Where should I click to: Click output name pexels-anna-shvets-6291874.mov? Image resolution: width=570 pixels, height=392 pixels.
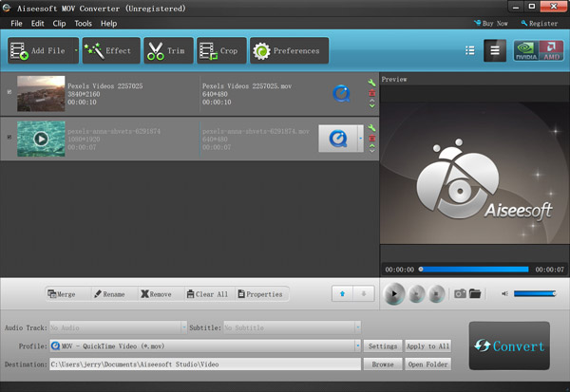click(x=256, y=131)
